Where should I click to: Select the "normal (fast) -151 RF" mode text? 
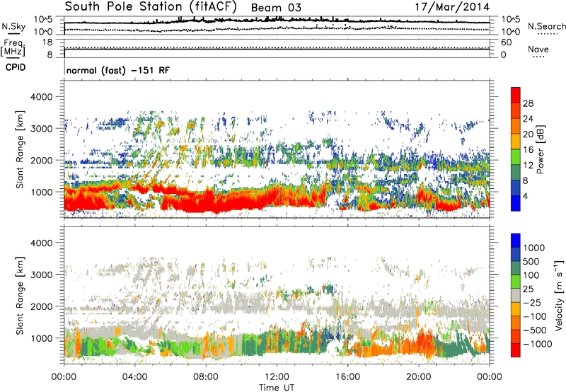tap(117, 70)
